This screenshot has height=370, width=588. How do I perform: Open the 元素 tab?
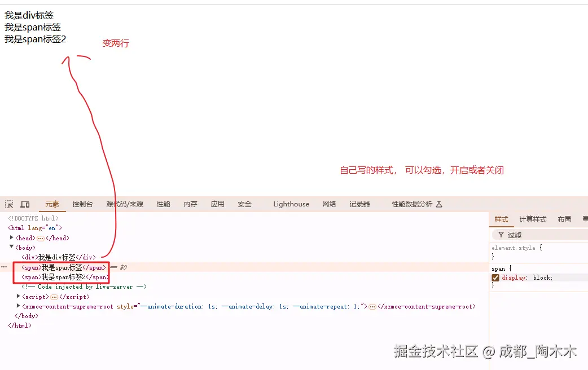click(52, 204)
